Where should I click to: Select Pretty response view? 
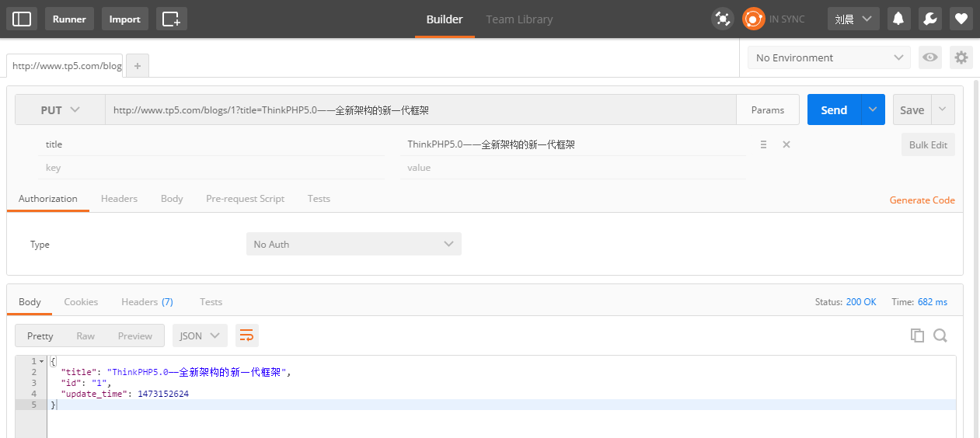coord(40,335)
